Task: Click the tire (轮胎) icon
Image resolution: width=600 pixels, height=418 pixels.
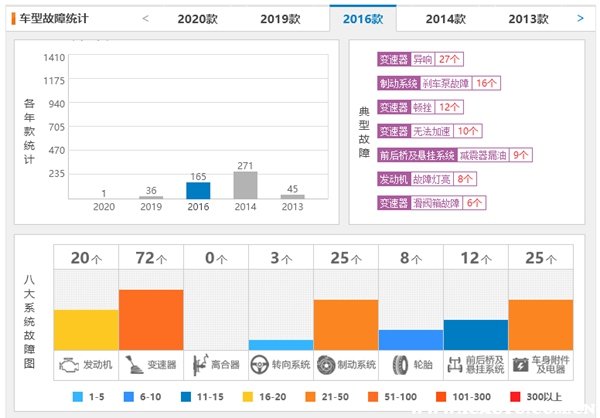Action: pos(399,364)
